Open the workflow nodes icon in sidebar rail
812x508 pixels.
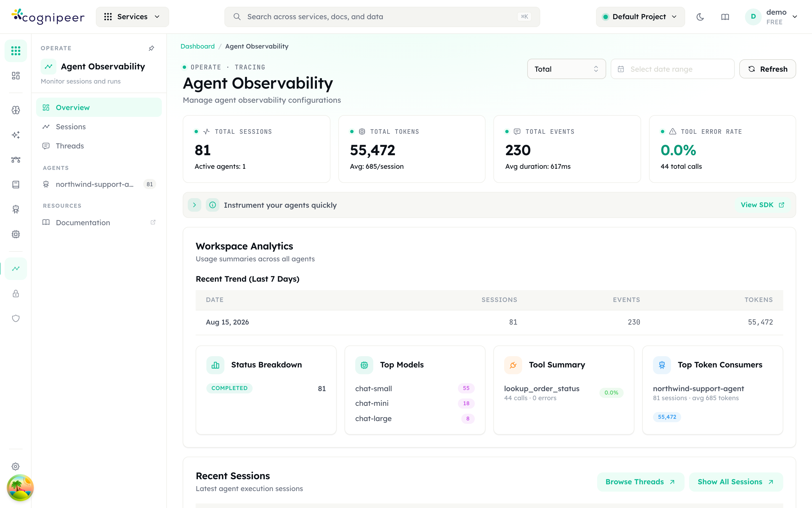pyautogui.click(x=16, y=159)
